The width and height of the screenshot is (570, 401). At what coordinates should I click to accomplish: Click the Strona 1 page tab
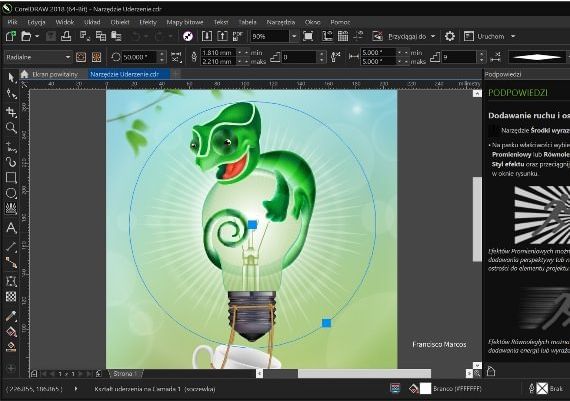pyautogui.click(x=124, y=373)
